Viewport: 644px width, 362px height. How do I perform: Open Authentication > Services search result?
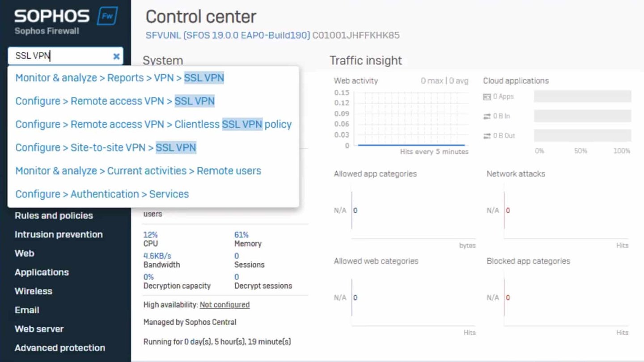click(x=102, y=194)
